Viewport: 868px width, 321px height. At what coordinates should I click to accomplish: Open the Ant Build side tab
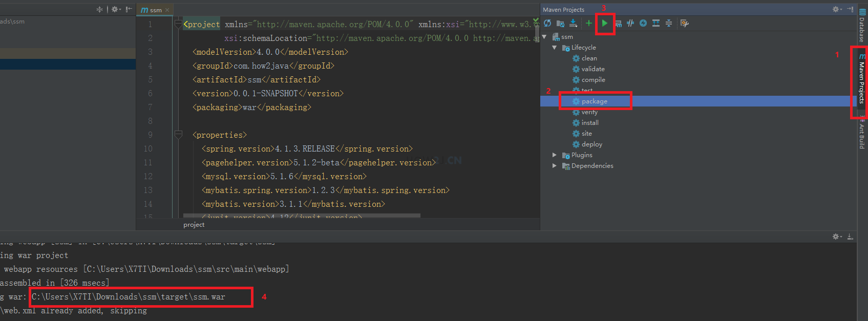point(862,133)
